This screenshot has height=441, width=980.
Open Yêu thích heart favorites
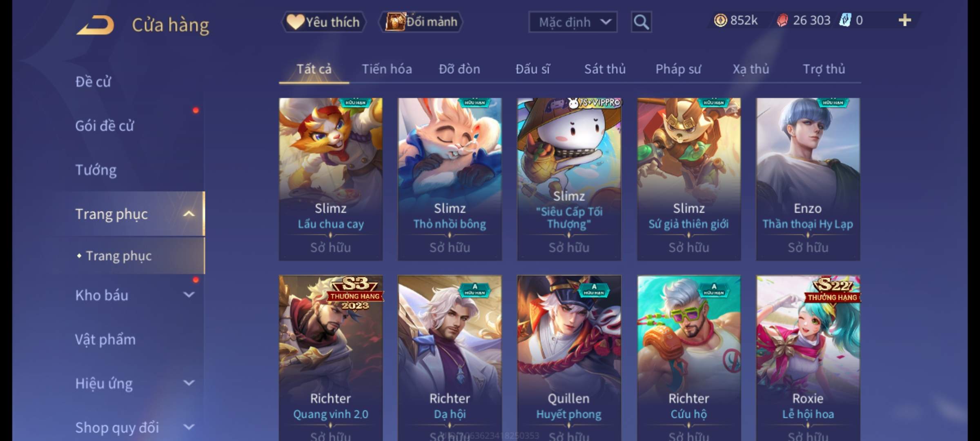(x=323, y=22)
